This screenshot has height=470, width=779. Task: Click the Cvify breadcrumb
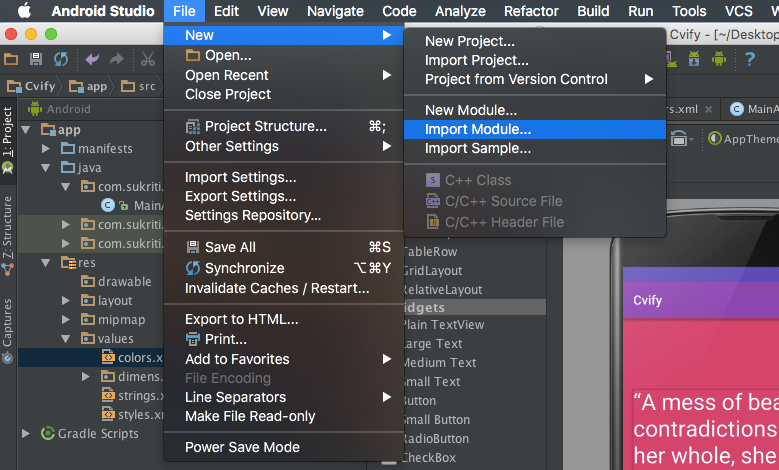(x=31, y=86)
